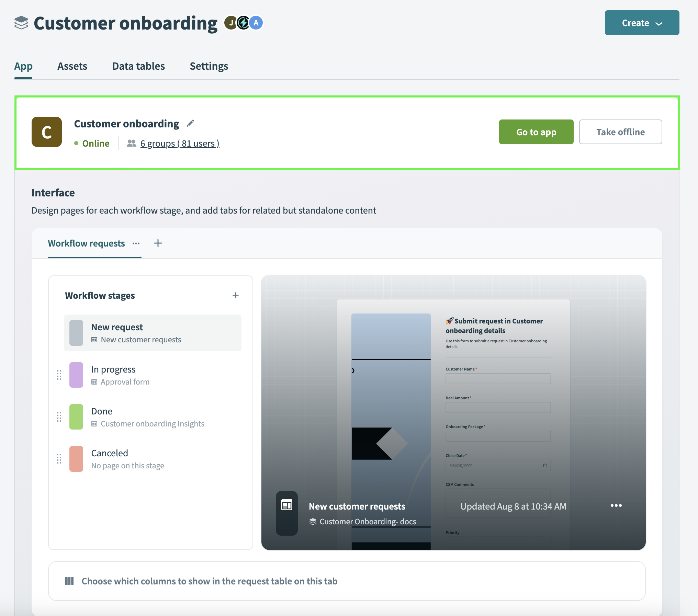
Task: Click Go to app button
Action: [536, 132]
